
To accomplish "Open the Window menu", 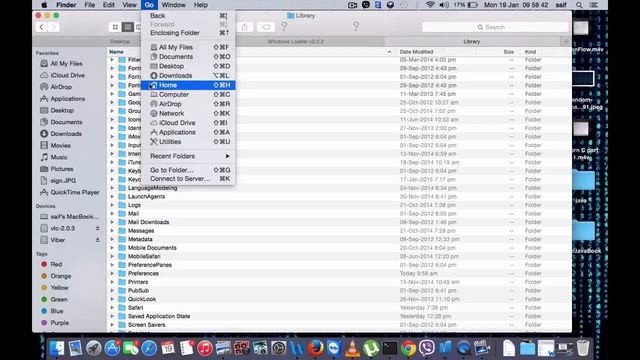I will coord(173,5).
